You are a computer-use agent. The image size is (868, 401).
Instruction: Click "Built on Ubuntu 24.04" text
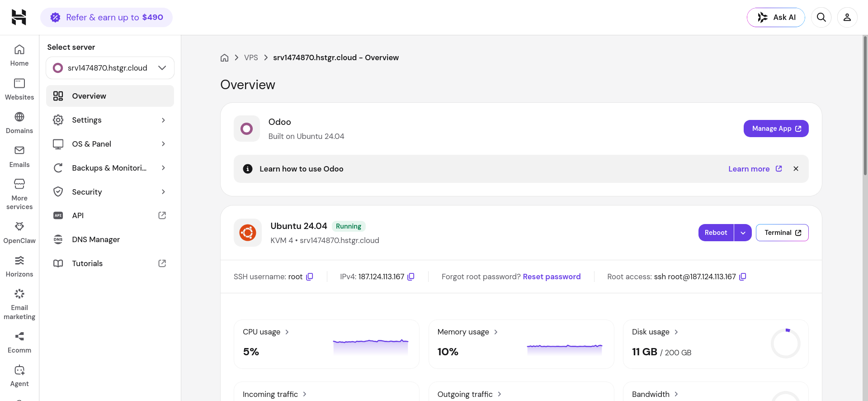tap(306, 136)
